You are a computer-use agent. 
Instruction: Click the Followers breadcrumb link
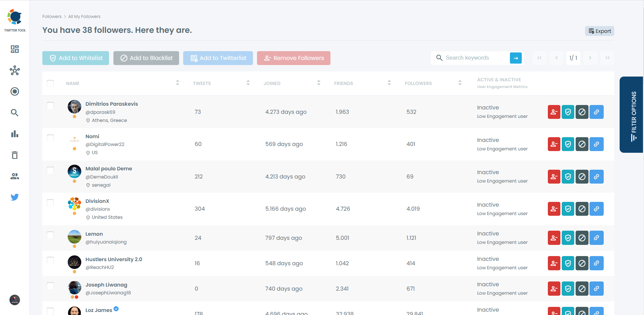pos(52,17)
